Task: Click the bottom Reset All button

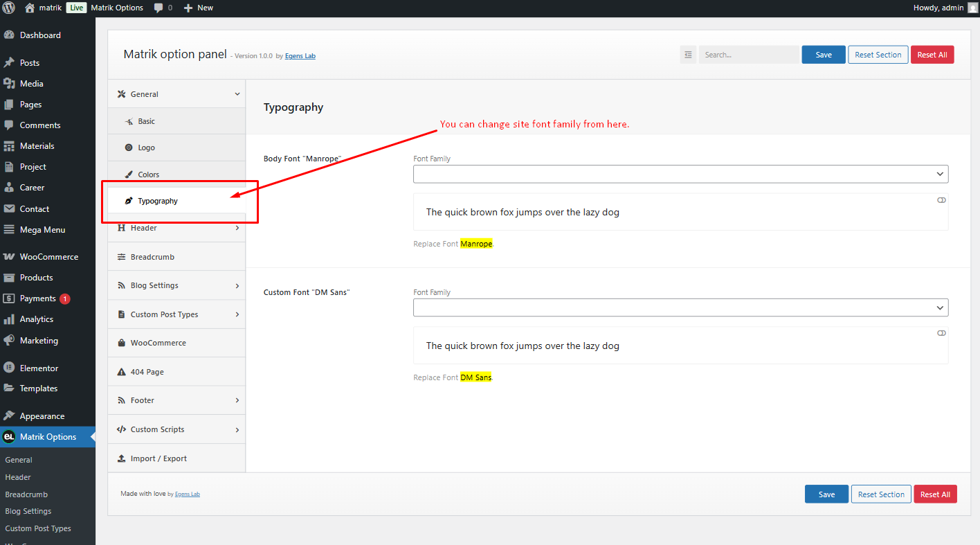Action: [x=935, y=494]
